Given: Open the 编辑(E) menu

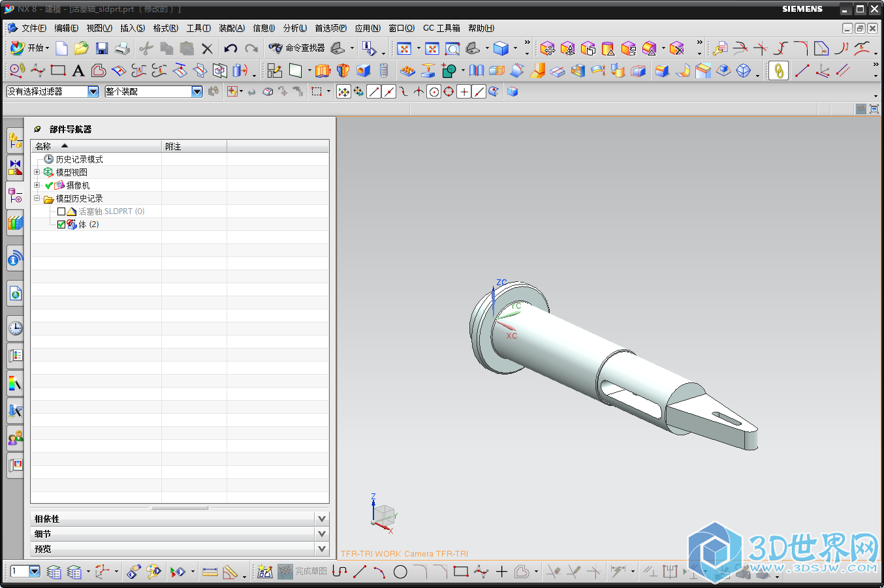Looking at the screenshot, I should (66, 28).
